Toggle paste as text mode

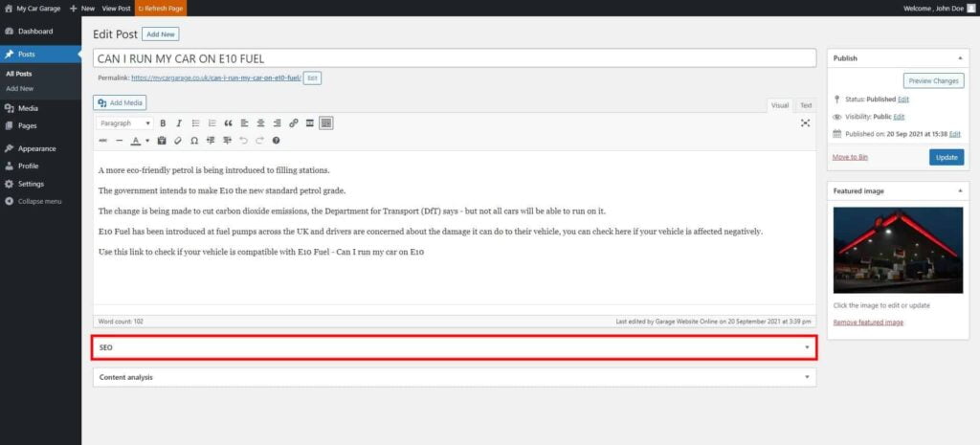[162, 141]
